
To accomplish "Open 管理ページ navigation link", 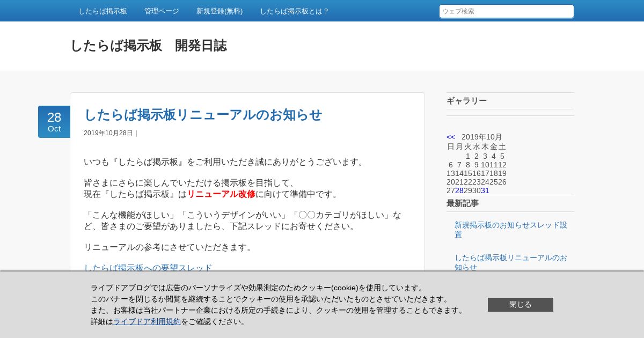I will tap(162, 11).
